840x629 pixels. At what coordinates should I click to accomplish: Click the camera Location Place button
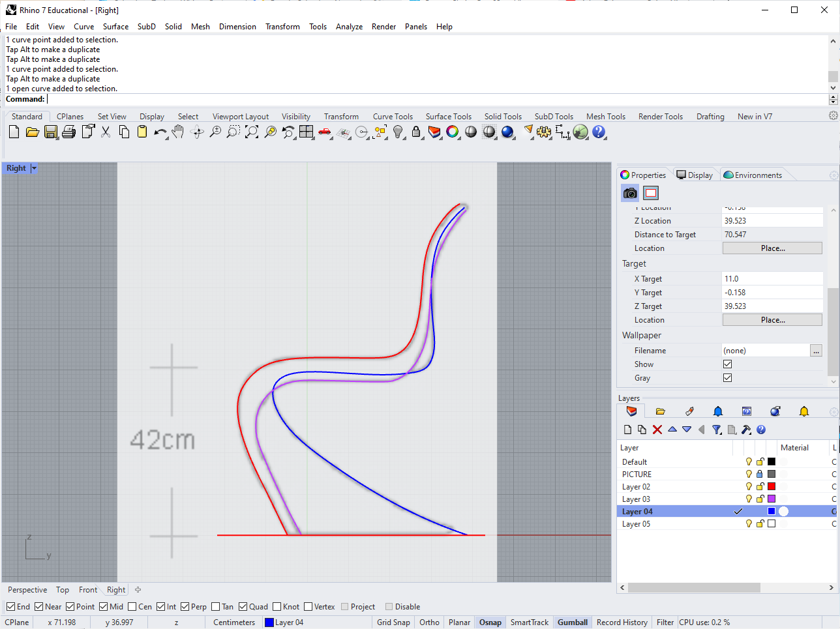point(772,248)
